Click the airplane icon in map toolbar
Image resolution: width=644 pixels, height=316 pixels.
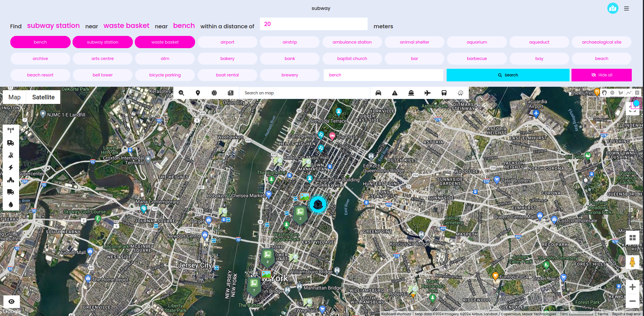[x=428, y=93]
